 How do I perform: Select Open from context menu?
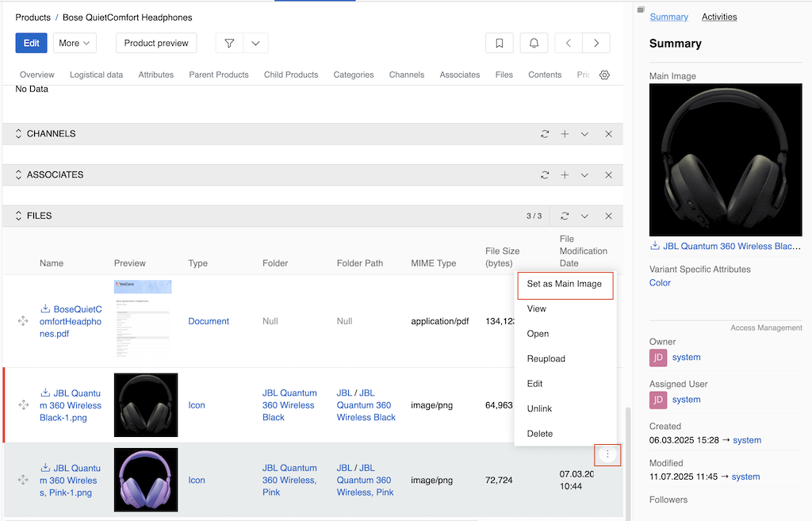(565, 334)
